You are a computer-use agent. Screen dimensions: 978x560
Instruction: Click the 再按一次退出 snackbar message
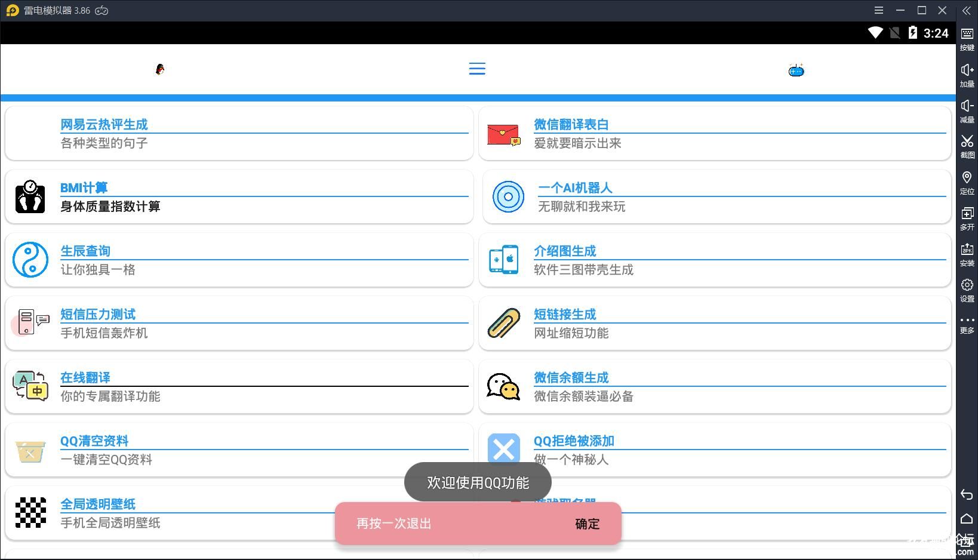(x=393, y=524)
